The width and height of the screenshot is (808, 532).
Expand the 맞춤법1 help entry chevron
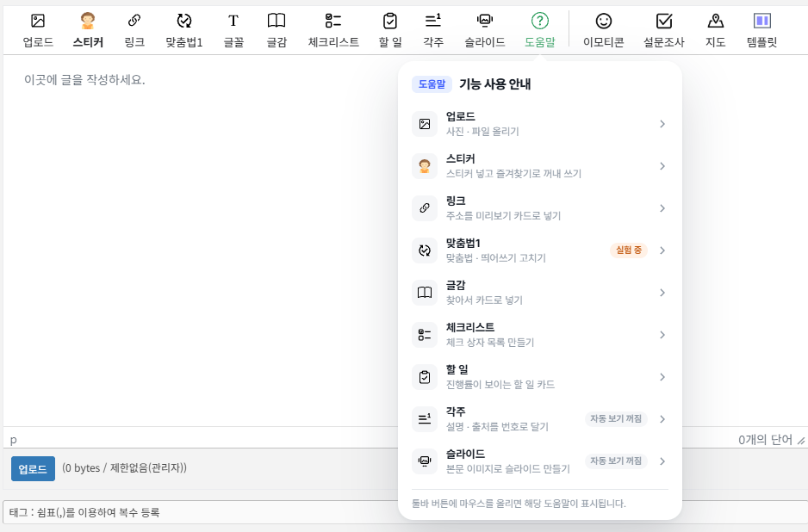click(662, 251)
